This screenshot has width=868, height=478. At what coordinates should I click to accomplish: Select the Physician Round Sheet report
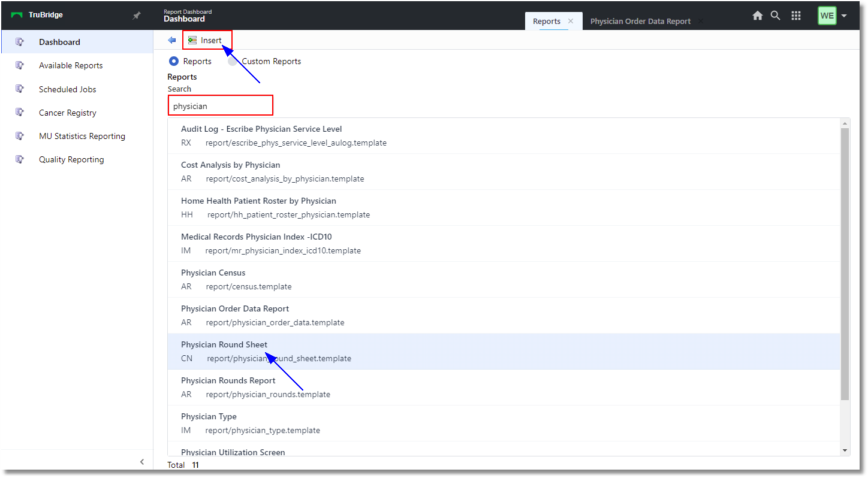coord(504,352)
